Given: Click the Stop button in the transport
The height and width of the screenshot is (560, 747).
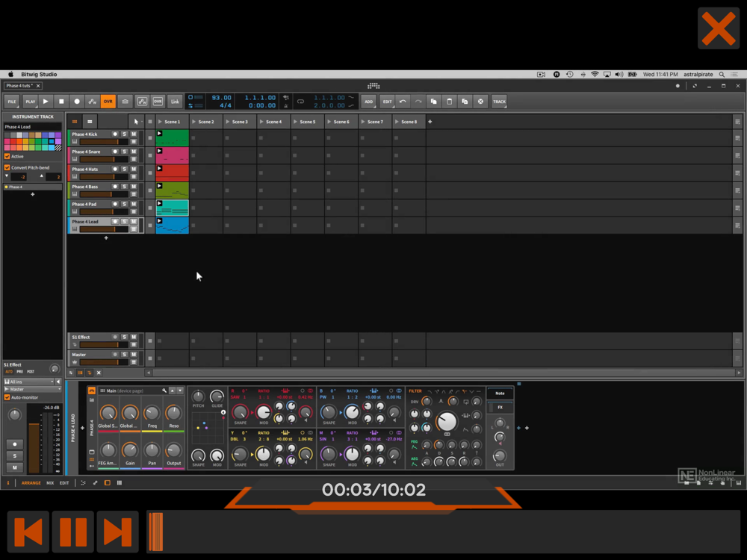Looking at the screenshot, I should (61, 102).
